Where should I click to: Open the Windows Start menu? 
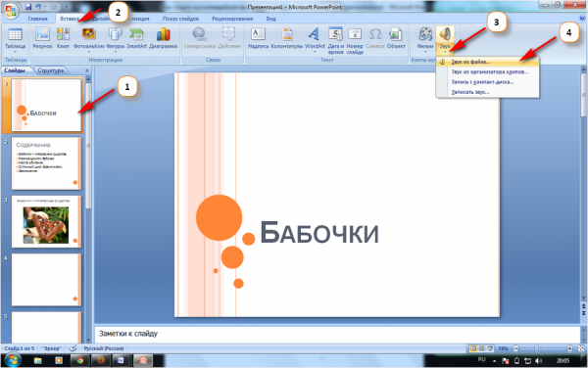tap(13, 360)
